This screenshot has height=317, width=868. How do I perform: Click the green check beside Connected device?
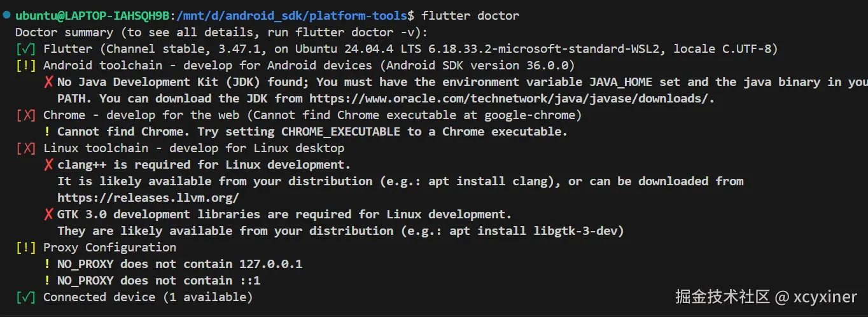(25, 297)
